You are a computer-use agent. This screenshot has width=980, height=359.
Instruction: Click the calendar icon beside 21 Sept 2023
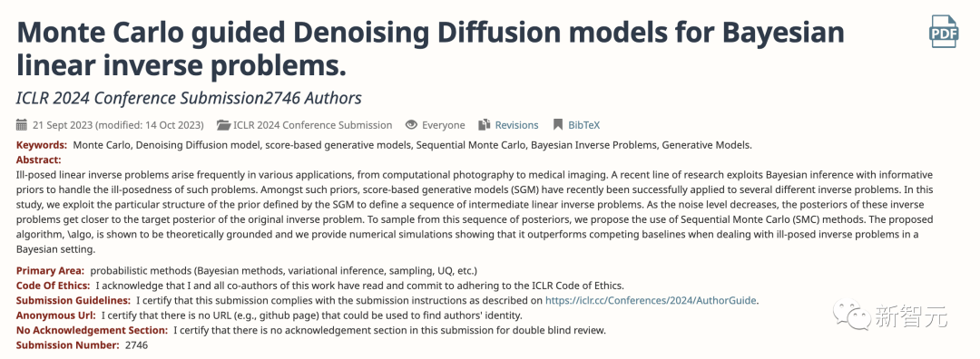[x=21, y=125]
